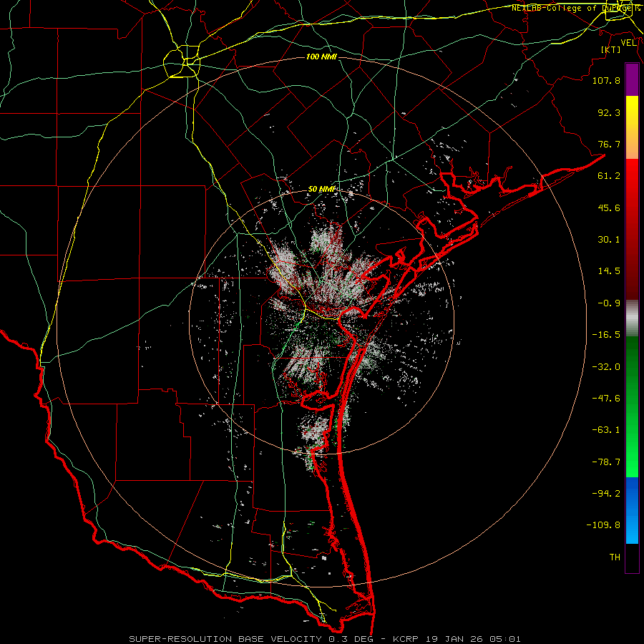Click the black TH segment of color bar
This screenshot has width=644, height=644.
click(x=632, y=558)
